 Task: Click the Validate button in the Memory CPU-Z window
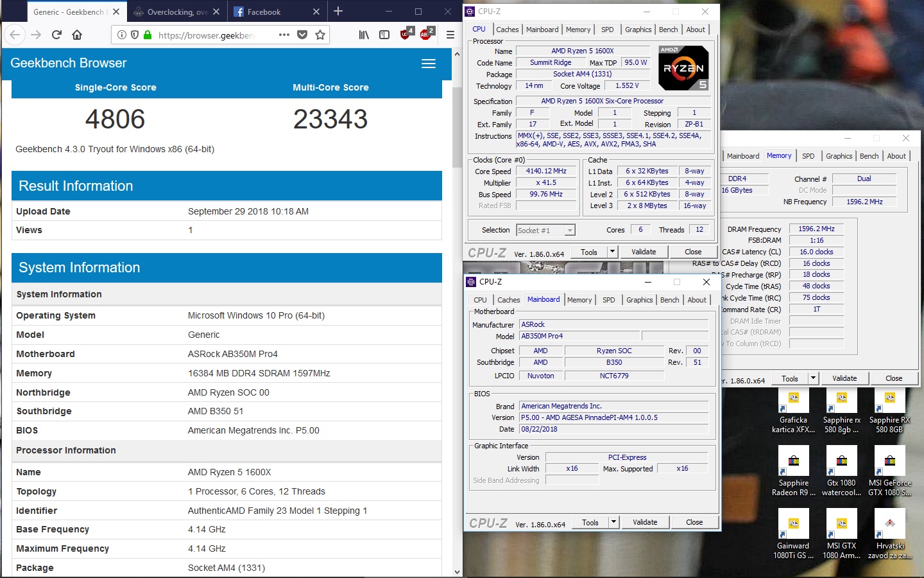[844, 379]
